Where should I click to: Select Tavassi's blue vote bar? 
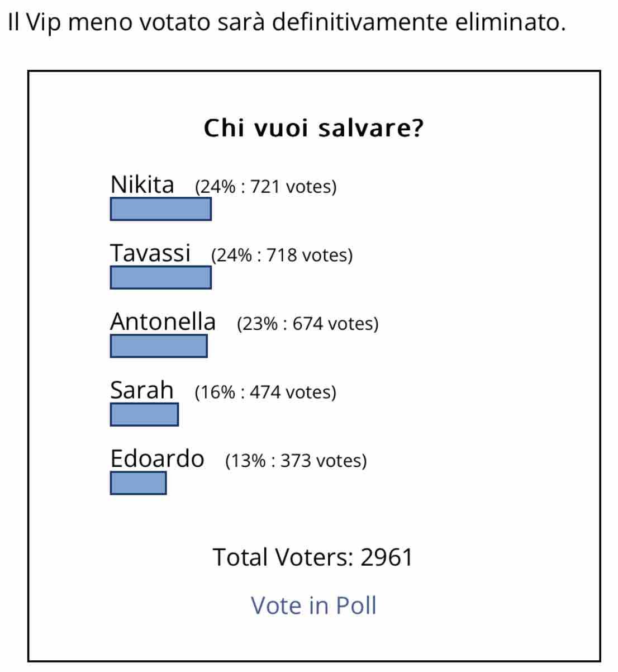[x=161, y=278]
